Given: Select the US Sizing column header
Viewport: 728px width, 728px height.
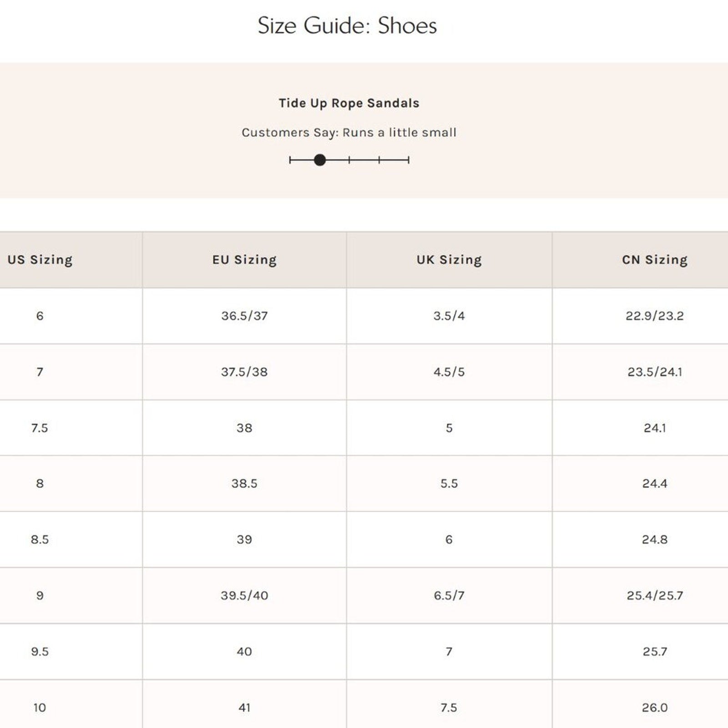Looking at the screenshot, I should tap(40, 260).
